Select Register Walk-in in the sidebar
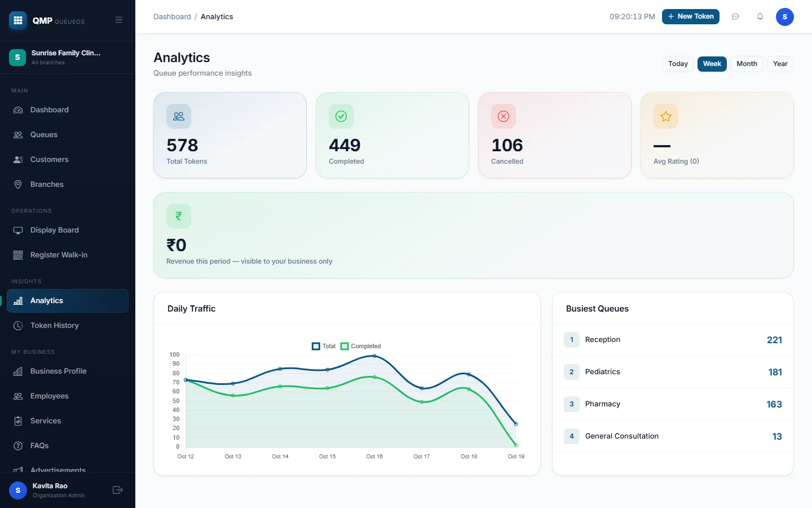 68,255
